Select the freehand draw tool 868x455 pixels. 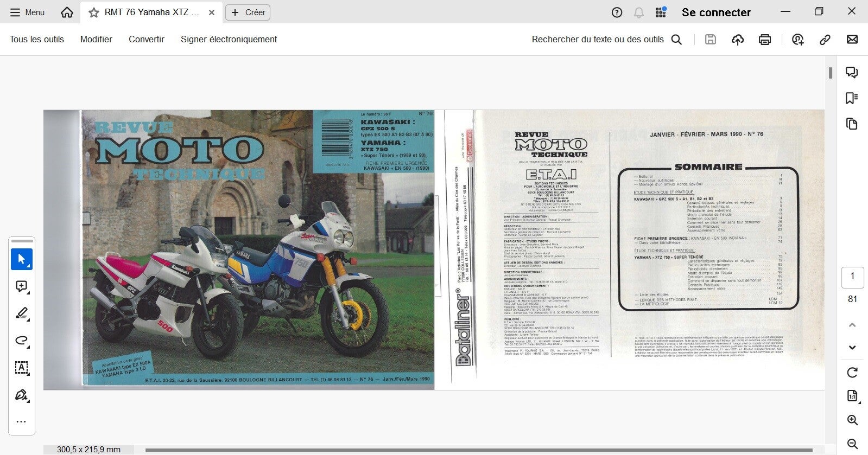(22, 341)
